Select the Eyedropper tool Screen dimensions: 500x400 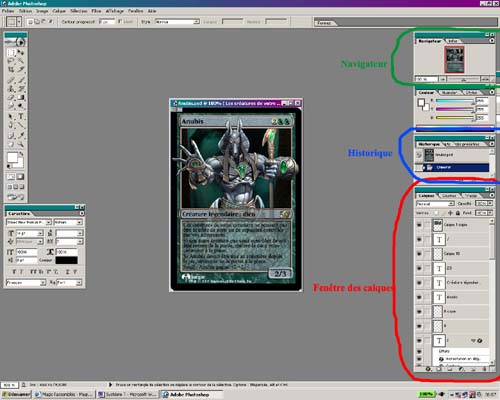point(21,135)
